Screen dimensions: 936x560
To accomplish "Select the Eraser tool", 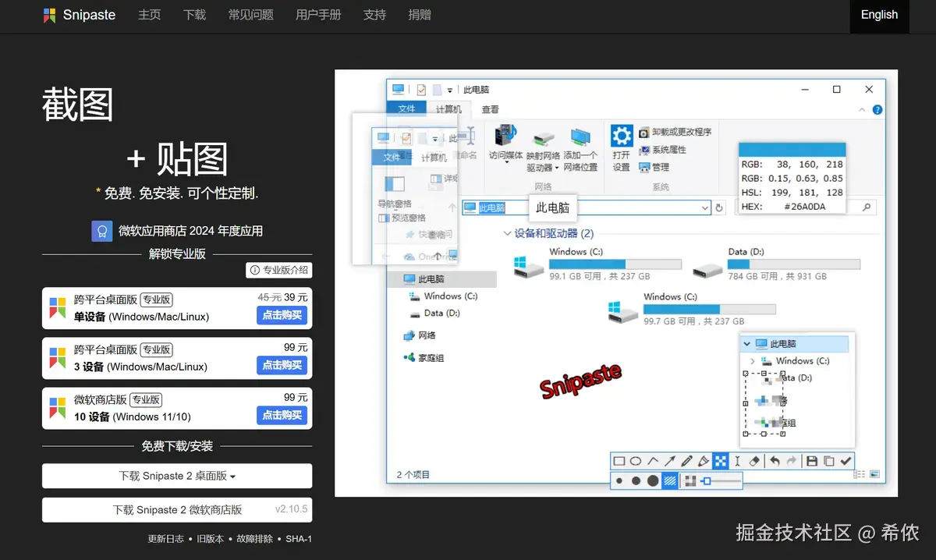I will (x=754, y=462).
